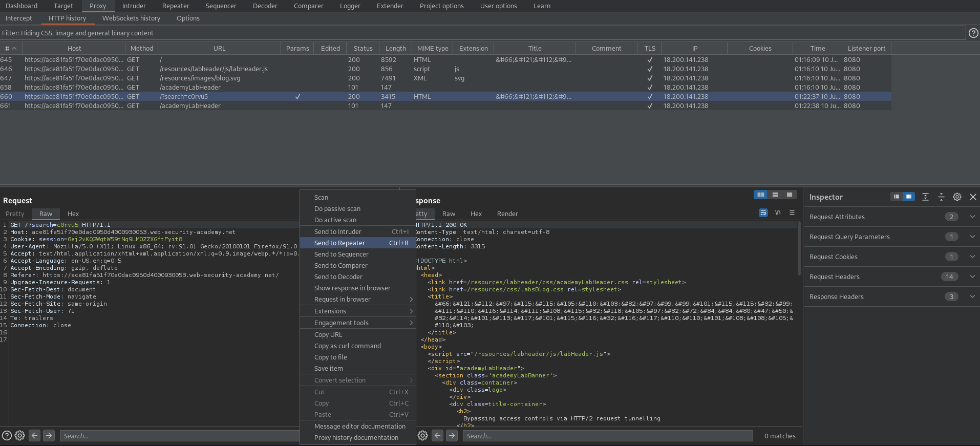
Task: Go to previous response search match
Action: [x=437, y=436]
